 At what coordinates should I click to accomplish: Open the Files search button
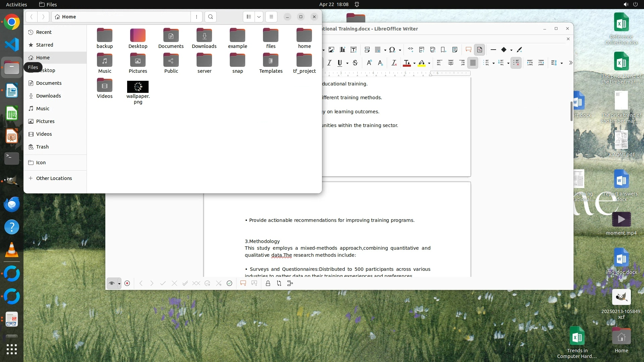click(x=210, y=17)
